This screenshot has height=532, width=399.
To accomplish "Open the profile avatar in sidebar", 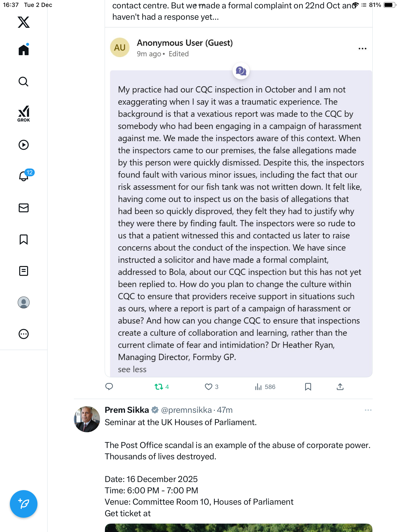I will (24, 302).
